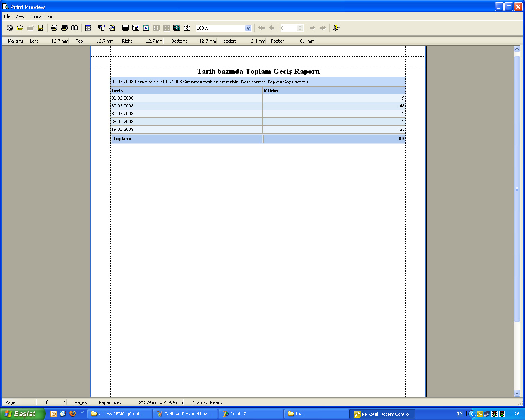Viewport: 525px width, 420px height.
Task: Open the Format menu
Action: 36,16
